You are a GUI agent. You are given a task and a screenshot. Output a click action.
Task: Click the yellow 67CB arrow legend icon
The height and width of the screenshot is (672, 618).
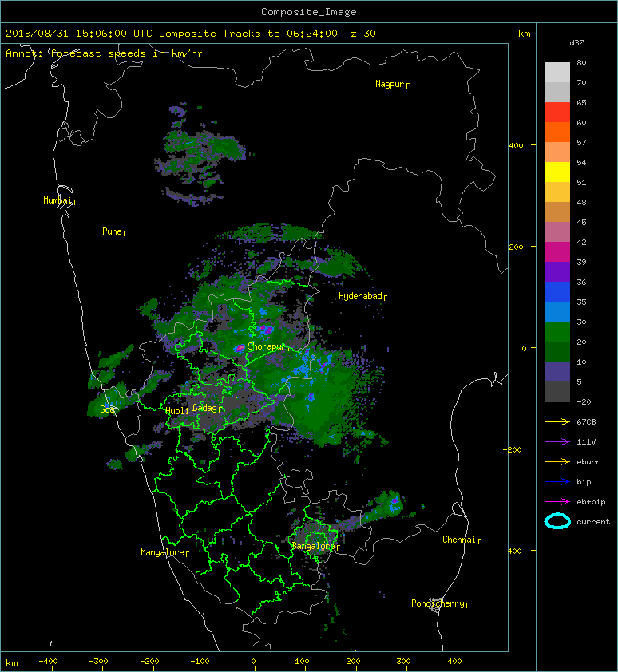point(557,422)
